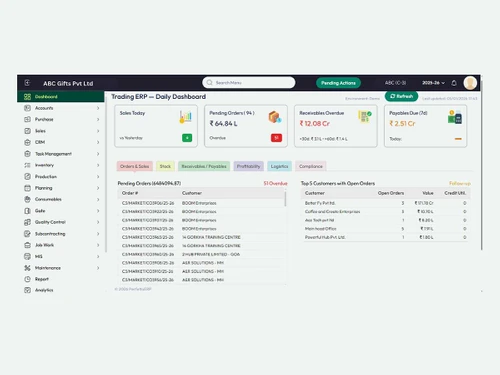Open the Follow-up link
This screenshot has width=500, height=375.
(460, 183)
